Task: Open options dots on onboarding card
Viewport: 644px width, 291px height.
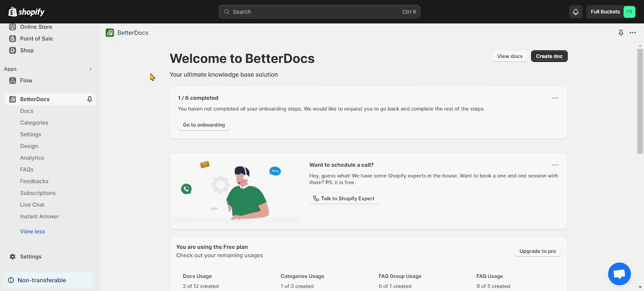Action: coord(555,98)
